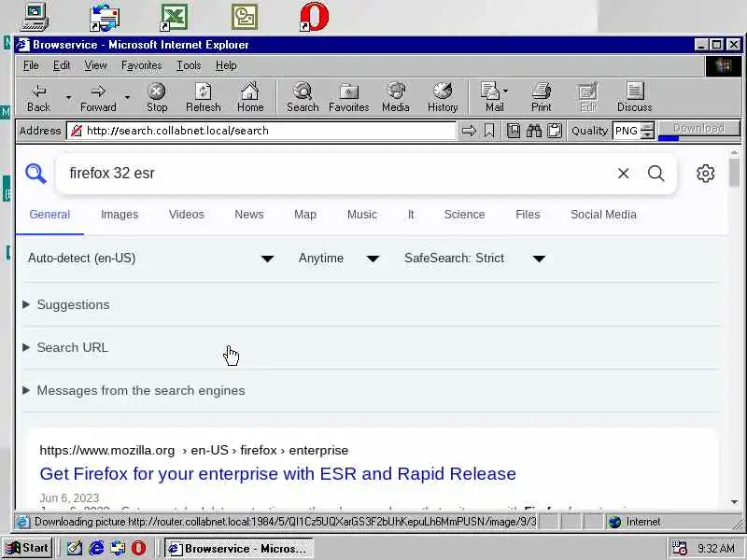Show the History pane
The width and height of the screenshot is (747, 560).
point(443,98)
